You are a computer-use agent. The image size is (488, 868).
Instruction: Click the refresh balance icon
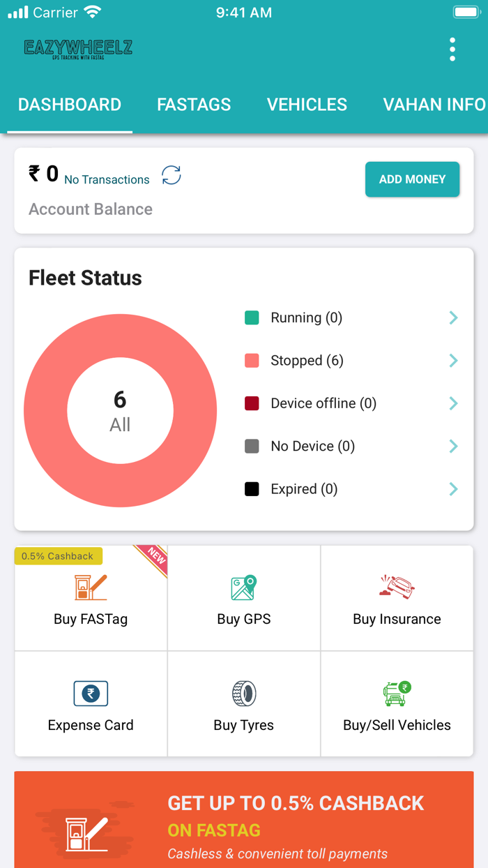(x=171, y=176)
